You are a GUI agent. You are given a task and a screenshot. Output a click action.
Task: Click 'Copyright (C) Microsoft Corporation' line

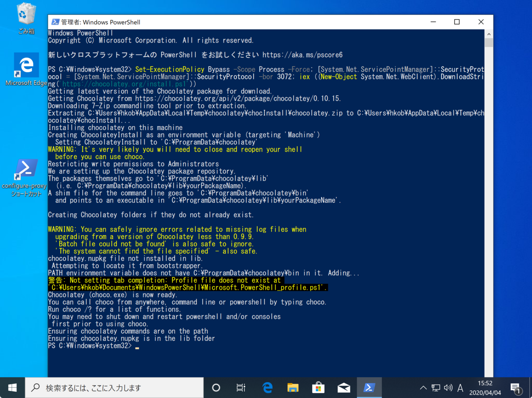click(151, 40)
